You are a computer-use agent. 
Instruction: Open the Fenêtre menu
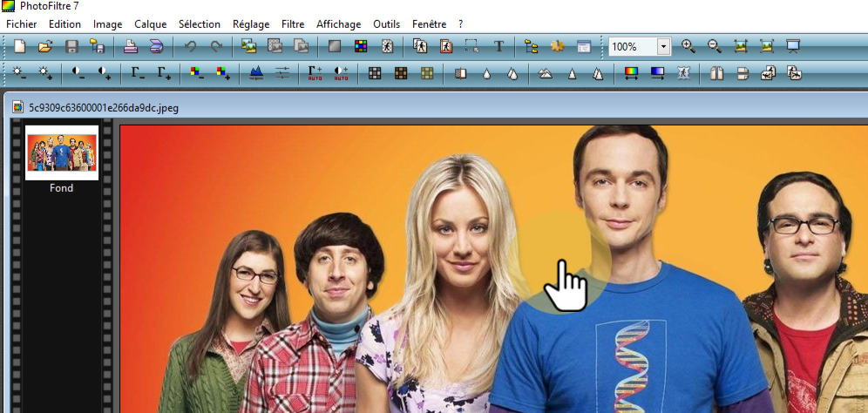(x=429, y=24)
